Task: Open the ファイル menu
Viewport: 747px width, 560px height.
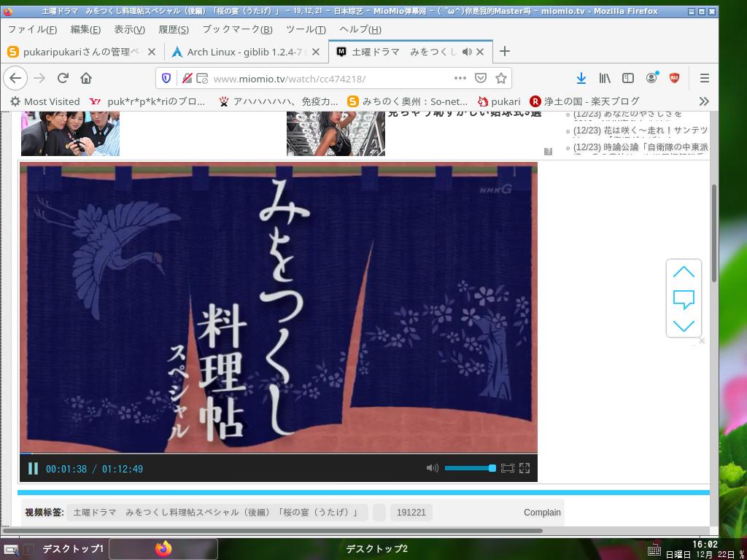Action: pos(32,29)
